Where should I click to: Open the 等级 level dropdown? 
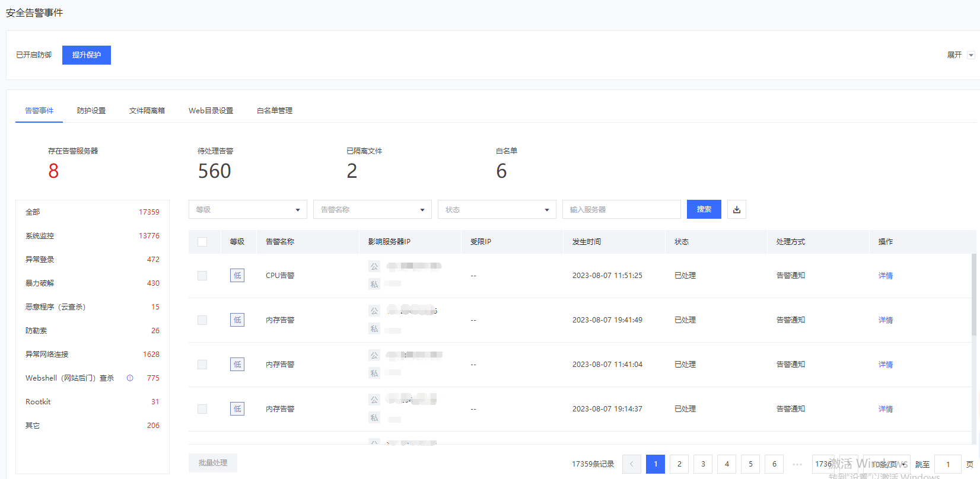(247, 209)
